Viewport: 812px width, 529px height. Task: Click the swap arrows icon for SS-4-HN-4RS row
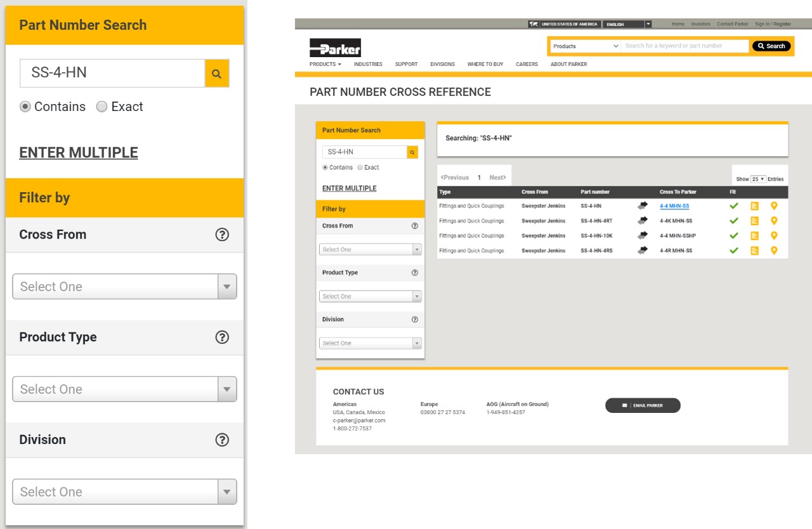point(643,250)
